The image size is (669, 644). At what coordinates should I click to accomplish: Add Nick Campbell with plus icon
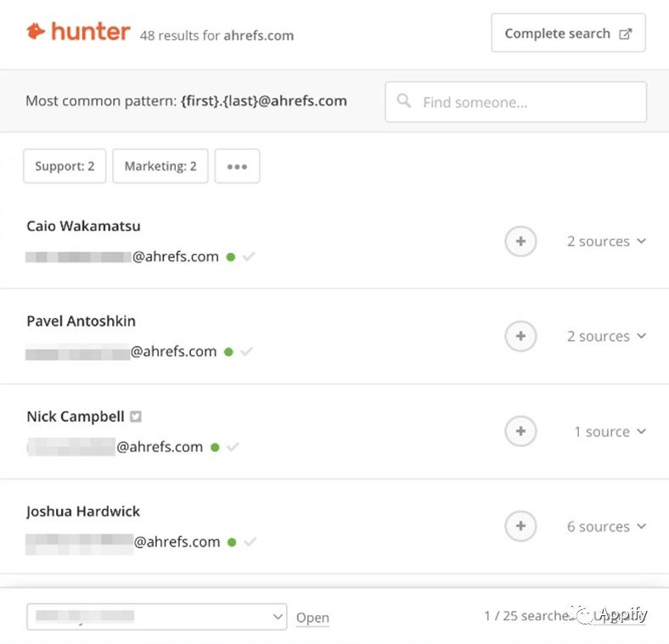[520, 431]
